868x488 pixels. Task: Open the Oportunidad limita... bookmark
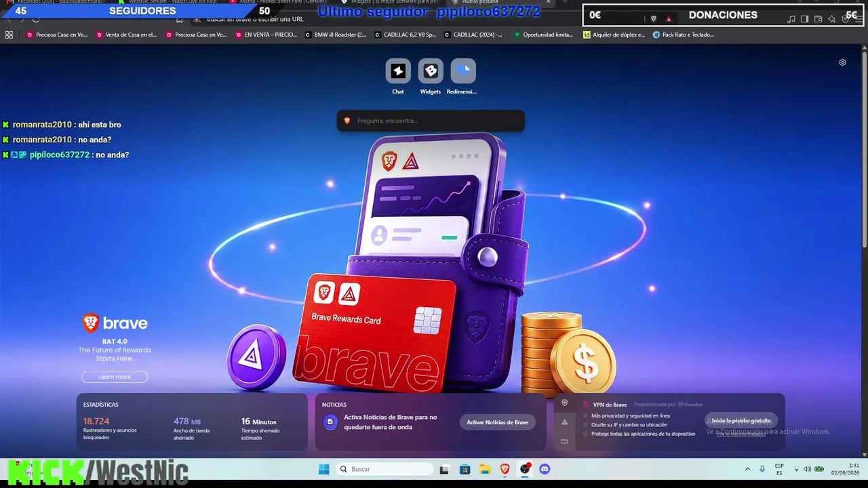(x=543, y=35)
